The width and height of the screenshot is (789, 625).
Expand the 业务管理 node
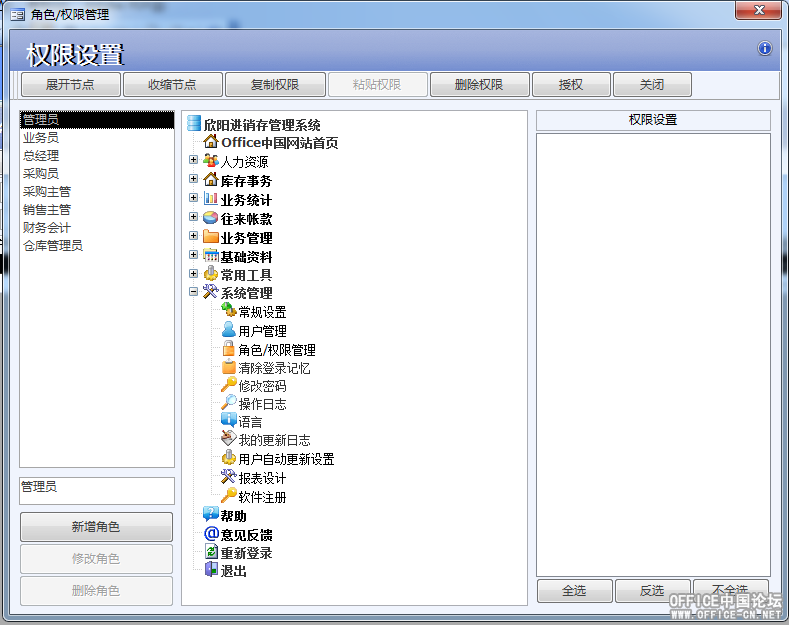tap(193, 236)
